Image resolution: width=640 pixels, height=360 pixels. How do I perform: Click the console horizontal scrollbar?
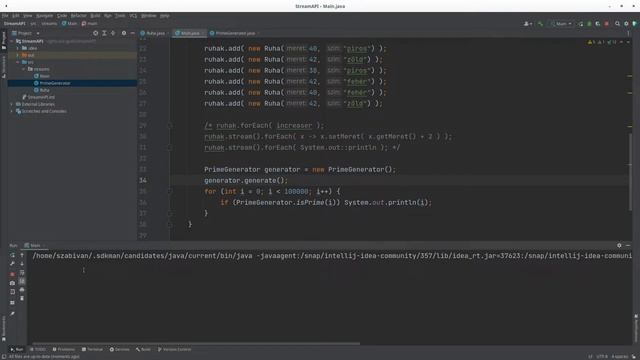(196, 344)
